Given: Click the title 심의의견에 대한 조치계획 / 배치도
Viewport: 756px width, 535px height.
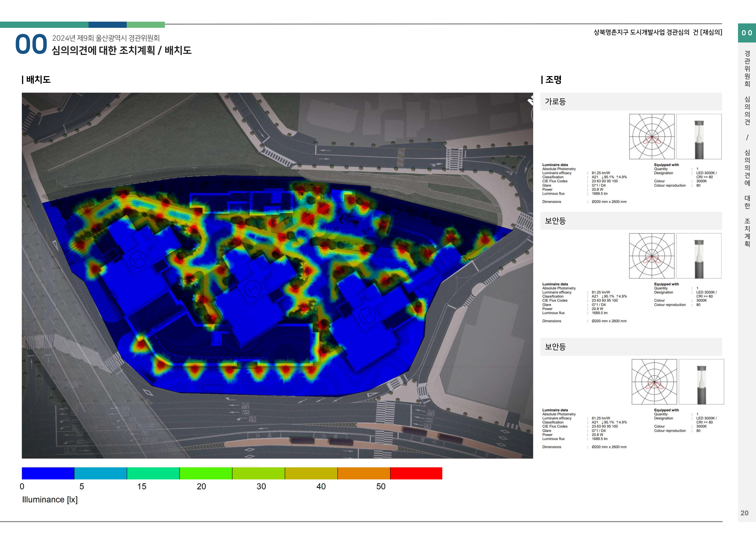Looking at the screenshot, I should 122,50.
